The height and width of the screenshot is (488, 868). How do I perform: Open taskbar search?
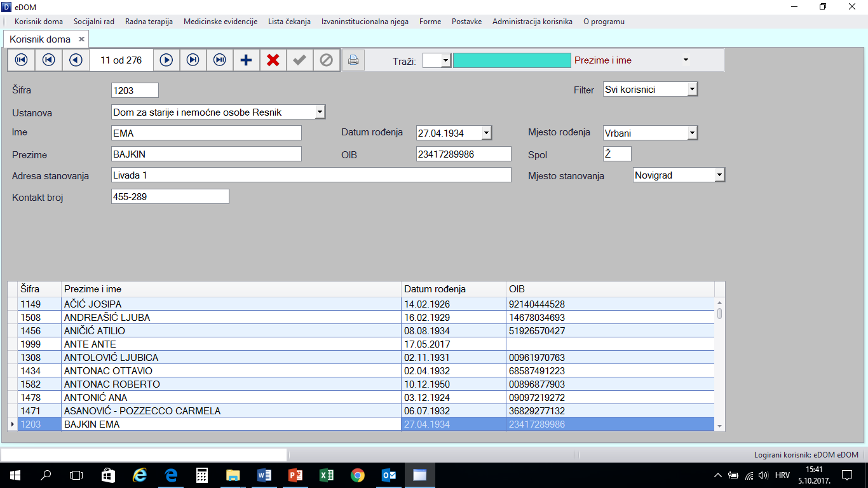point(46,475)
